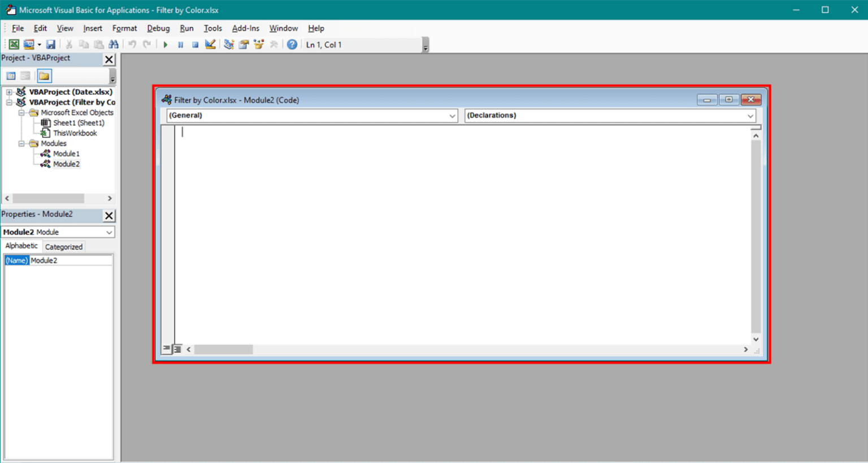The image size is (868, 463).
Task: Open the Toolbox from the toolbar
Action: coord(274,44)
